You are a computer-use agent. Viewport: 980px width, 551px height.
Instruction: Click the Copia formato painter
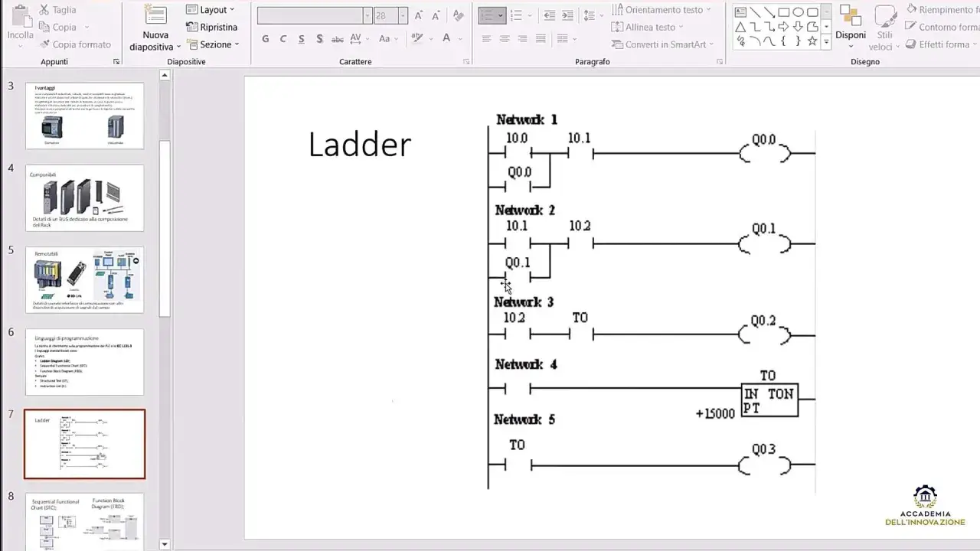coord(74,44)
